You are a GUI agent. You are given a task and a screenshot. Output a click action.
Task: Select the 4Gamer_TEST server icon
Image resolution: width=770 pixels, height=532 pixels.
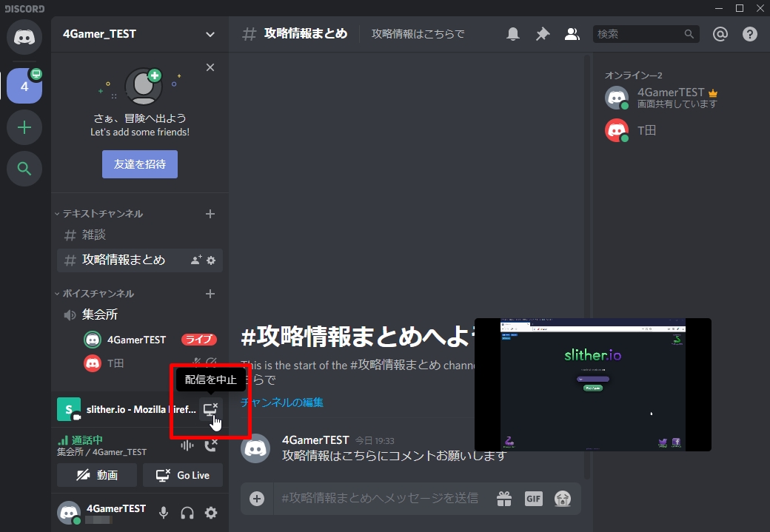coord(24,87)
